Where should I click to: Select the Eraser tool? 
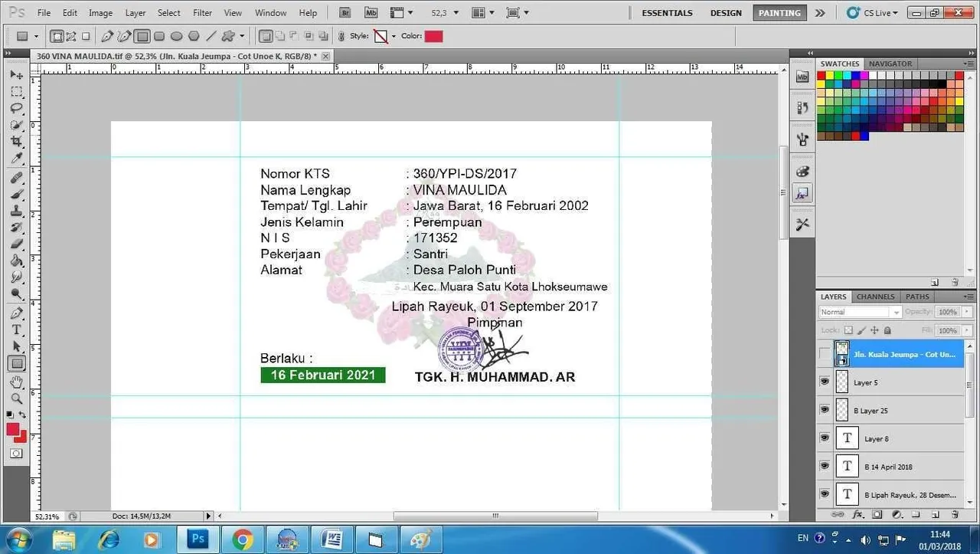[16, 244]
